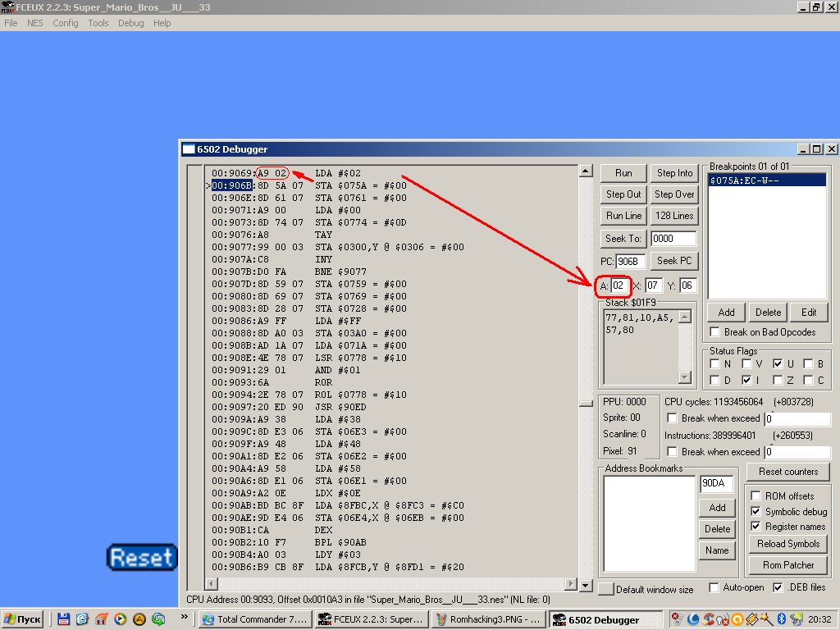
Task: Edit the selected breakpoint
Action: click(x=809, y=313)
